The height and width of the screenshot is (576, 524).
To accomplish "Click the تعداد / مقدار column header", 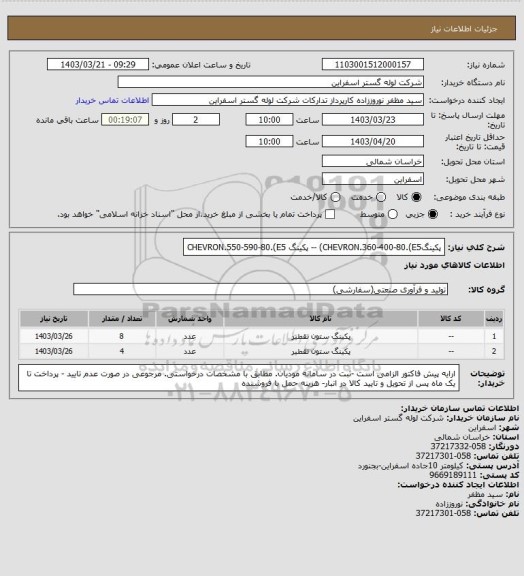I will click(x=122, y=318).
